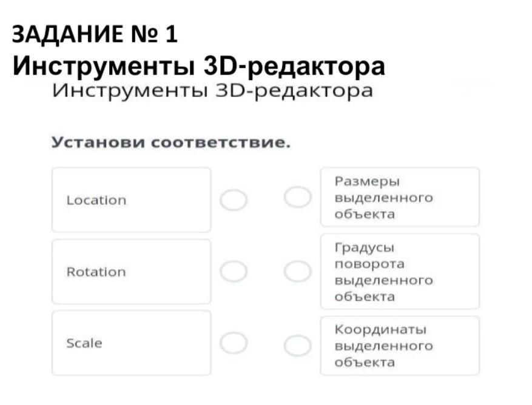
Task: Select the radio circle next to Rotation
Action: [x=234, y=272]
